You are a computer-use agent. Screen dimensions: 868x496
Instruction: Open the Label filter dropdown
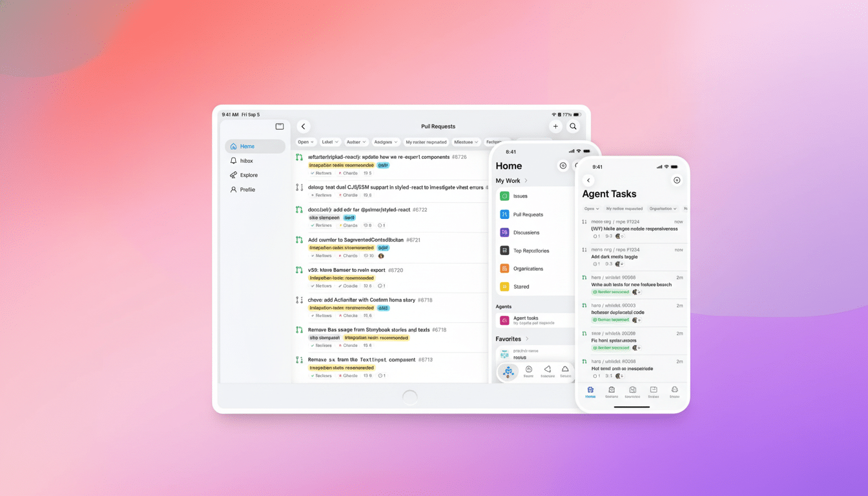pyautogui.click(x=331, y=142)
